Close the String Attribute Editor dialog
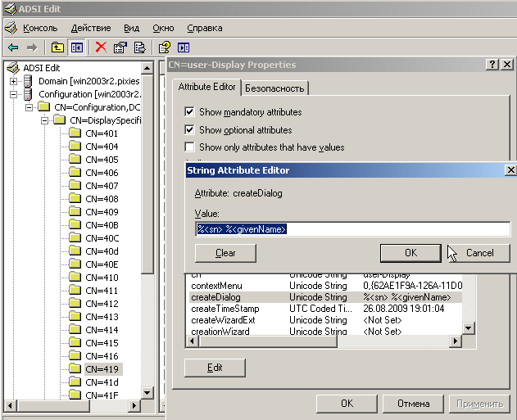Viewport: 517px width, 420px height. pos(510,170)
